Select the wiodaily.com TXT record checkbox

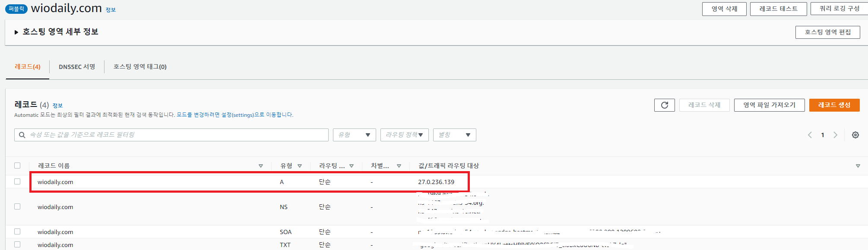tap(17, 244)
